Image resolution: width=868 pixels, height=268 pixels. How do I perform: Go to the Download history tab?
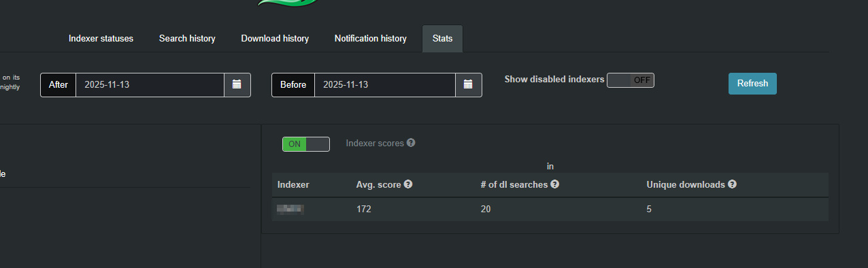275,39
